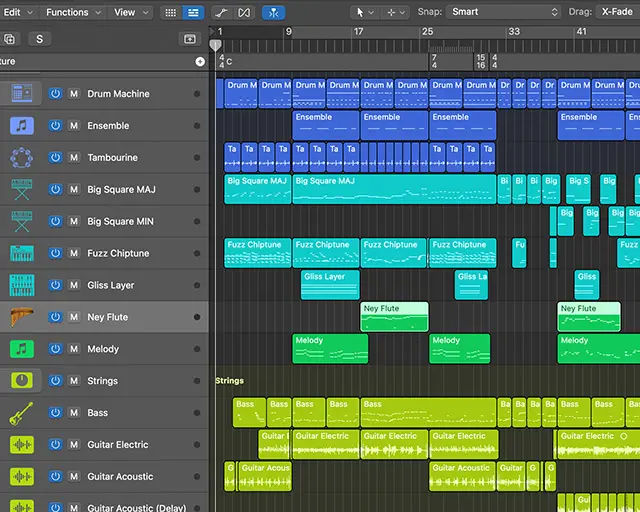Open the Snap mode dropdown
Viewport: 640px width, 512px height.
(x=506, y=12)
